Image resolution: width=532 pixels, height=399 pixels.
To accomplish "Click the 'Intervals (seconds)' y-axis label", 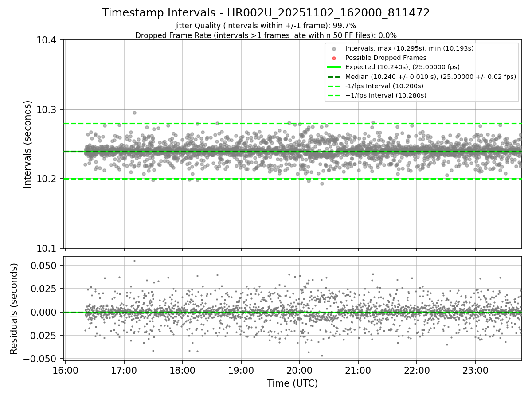I will (28, 144).
